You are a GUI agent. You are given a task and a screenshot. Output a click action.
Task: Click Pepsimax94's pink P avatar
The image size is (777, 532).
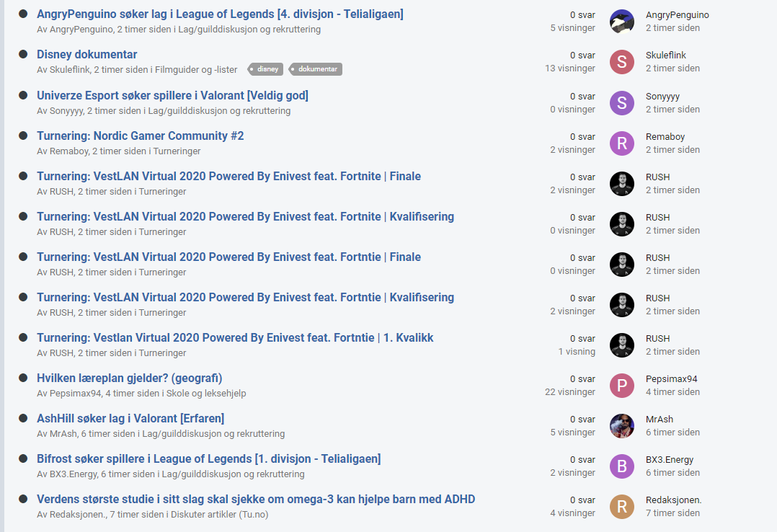tap(622, 385)
